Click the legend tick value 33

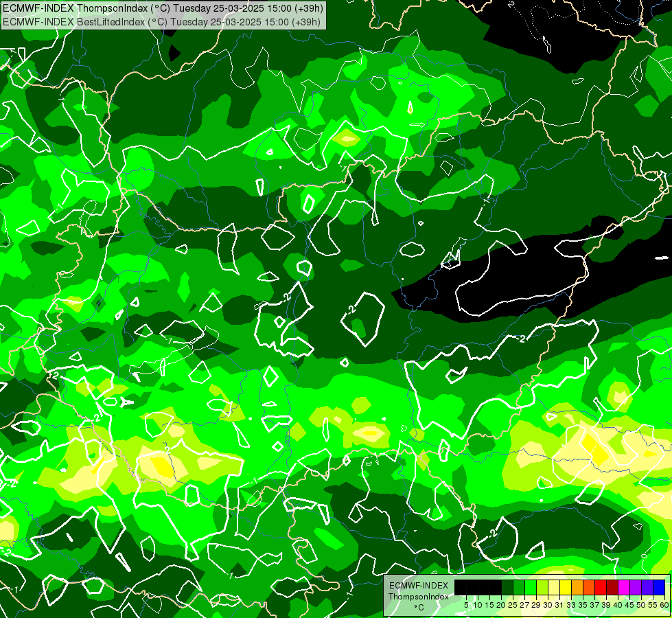point(571,605)
